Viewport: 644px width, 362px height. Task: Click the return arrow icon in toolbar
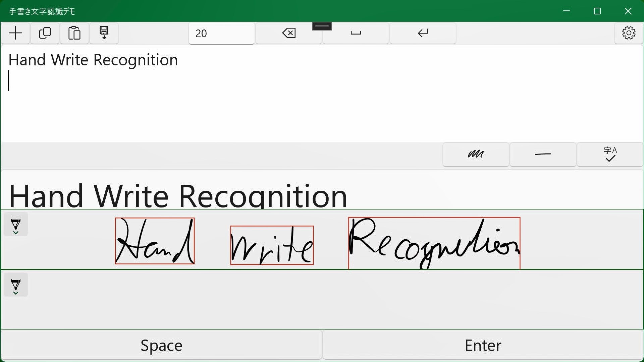point(423,33)
